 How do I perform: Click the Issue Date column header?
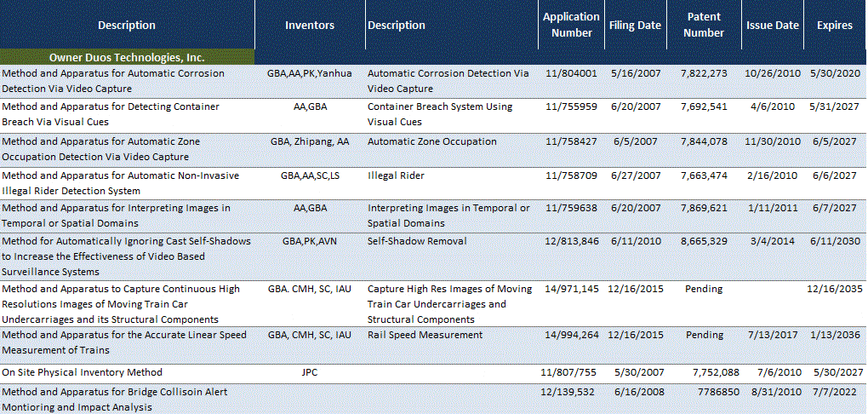tap(772, 26)
